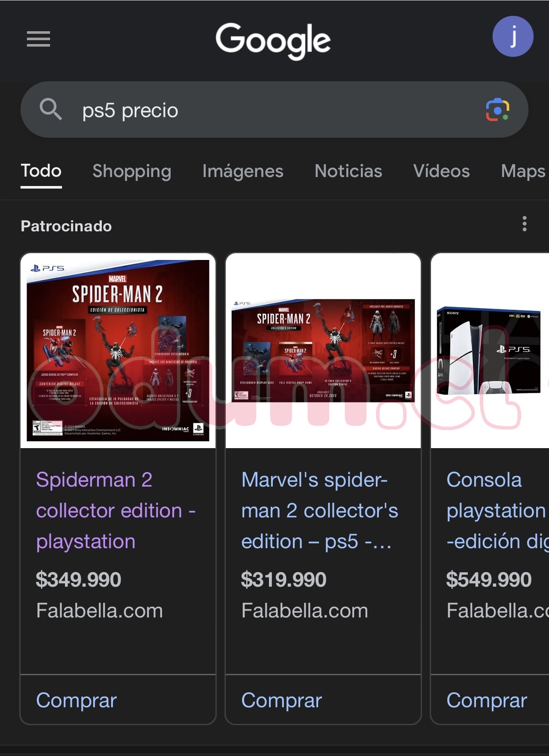This screenshot has height=756, width=549.
Task: Select the Todo tab
Action: [41, 171]
